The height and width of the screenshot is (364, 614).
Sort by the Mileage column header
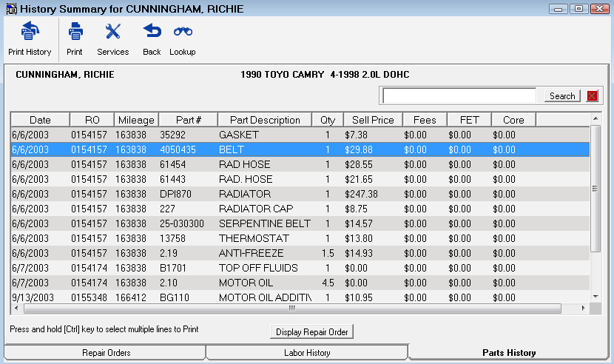coord(136,120)
